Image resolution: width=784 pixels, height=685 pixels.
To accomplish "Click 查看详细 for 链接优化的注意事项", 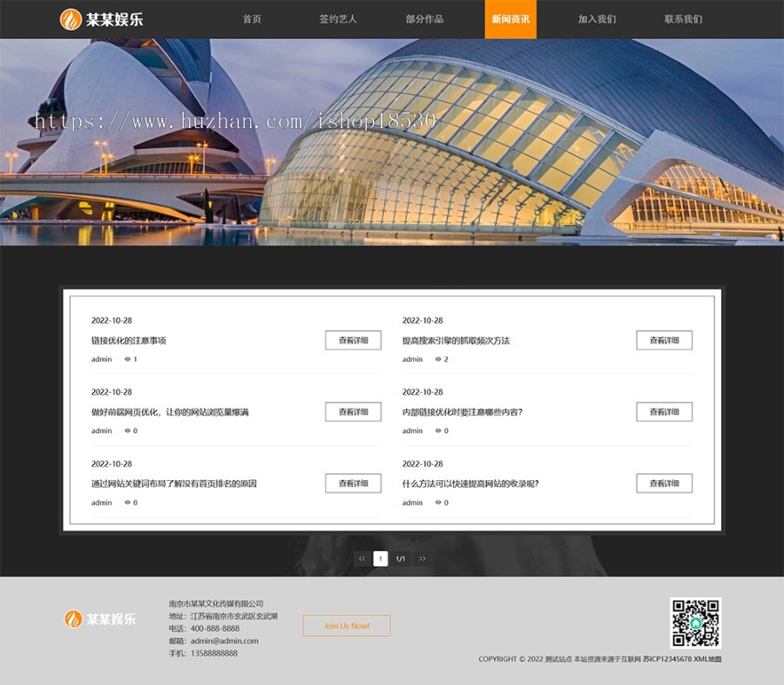I will point(353,340).
